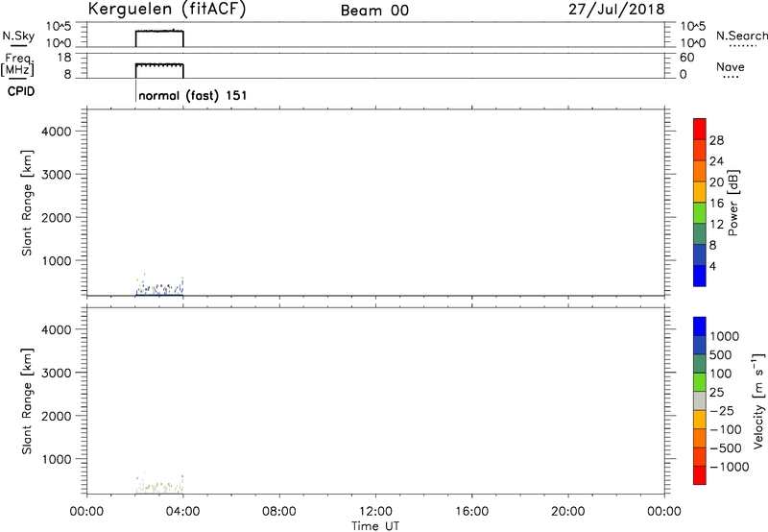The width and height of the screenshot is (768, 532).
Task: Pick the blue top segment of velocity colorbar
Action: (700, 326)
